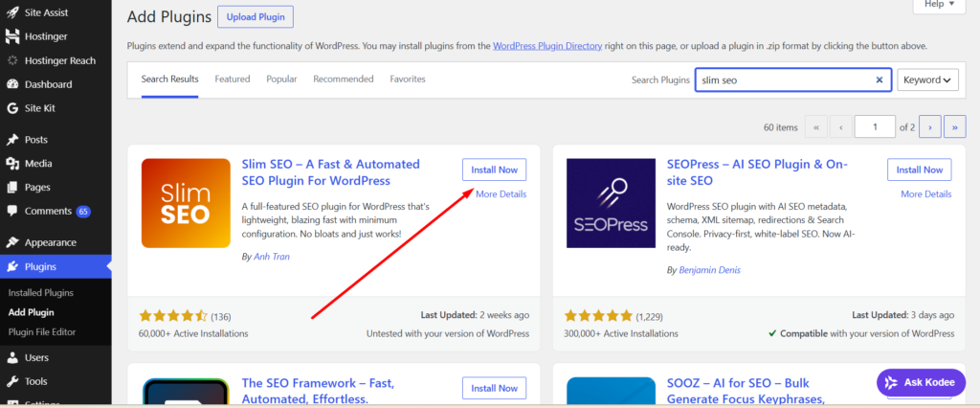
Task: Expand the Help dropdown tab
Action: 940,5
